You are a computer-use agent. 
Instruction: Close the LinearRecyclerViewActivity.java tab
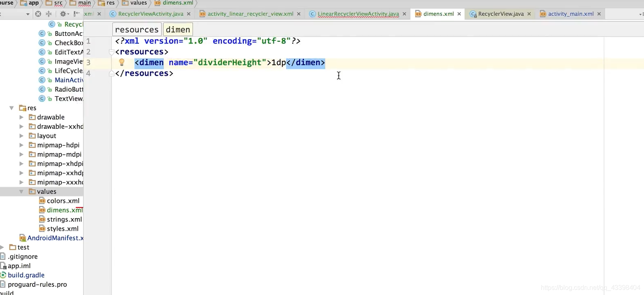pos(404,14)
